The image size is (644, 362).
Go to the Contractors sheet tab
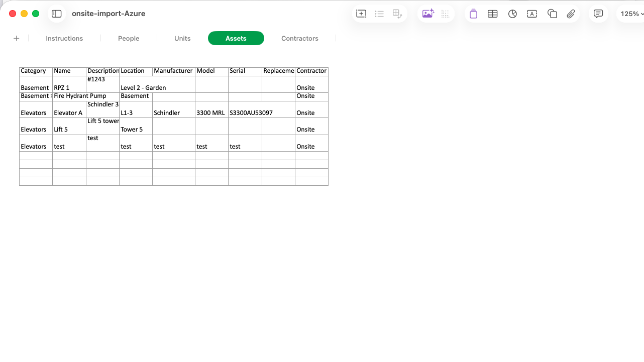tap(300, 38)
